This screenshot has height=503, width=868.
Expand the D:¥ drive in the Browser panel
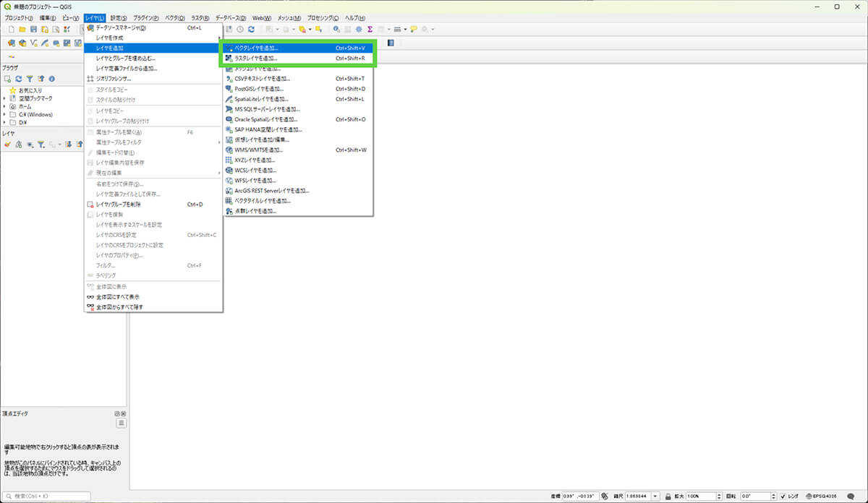pos(4,122)
